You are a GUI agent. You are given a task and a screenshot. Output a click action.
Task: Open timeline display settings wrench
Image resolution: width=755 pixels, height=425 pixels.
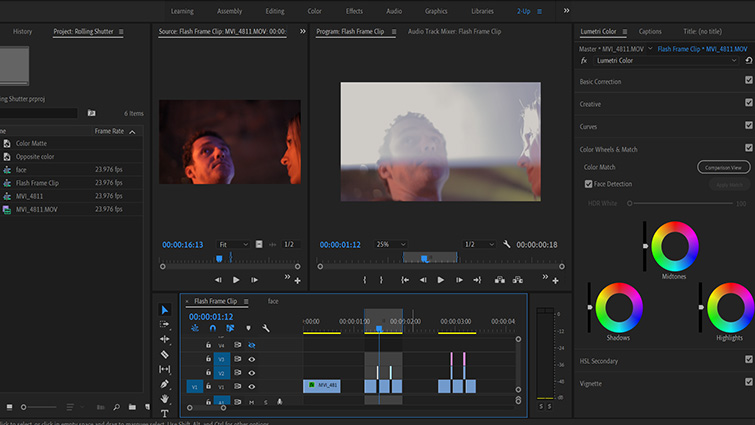click(x=266, y=328)
